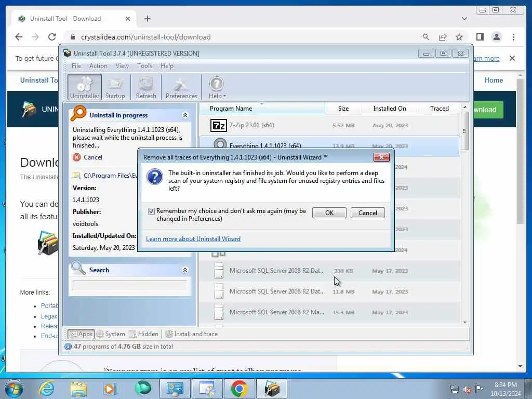Click the Refresh toolbar icon

click(146, 87)
